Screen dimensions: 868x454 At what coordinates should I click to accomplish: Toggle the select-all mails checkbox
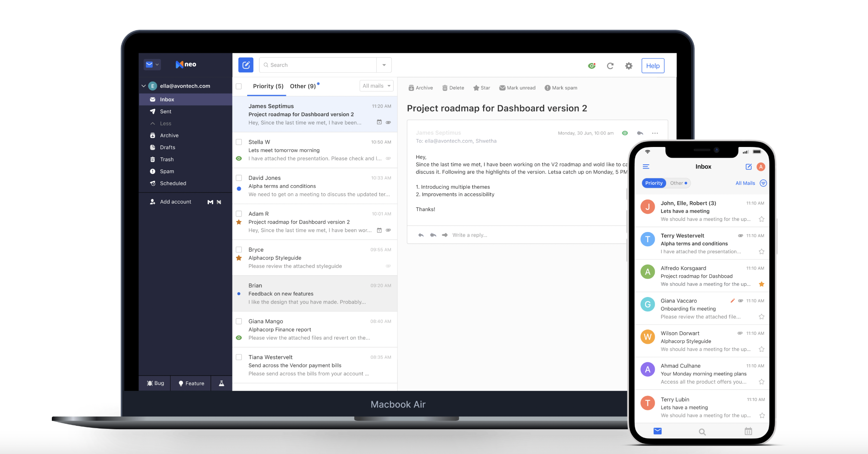click(x=239, y=86)
